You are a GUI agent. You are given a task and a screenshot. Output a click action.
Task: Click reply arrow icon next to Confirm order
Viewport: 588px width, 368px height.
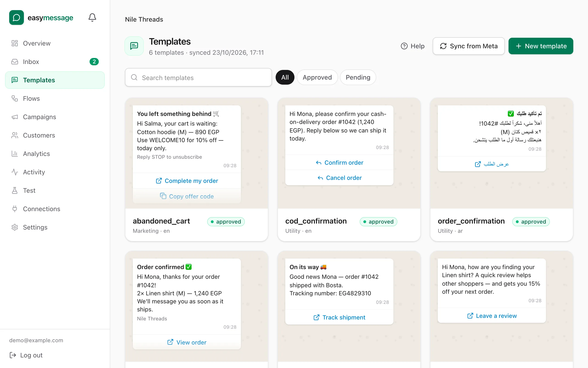319,163
